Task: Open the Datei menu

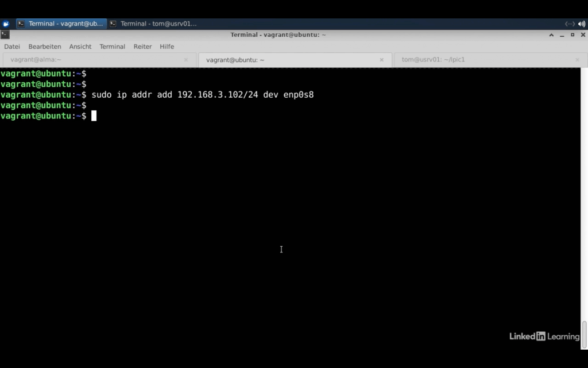Action: click(x=12, y=47)
